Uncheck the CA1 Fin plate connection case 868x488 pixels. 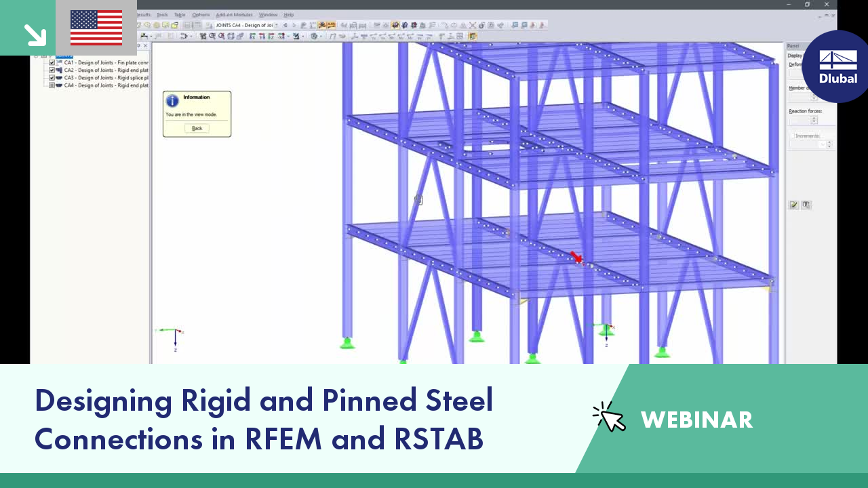click(52, 62)
